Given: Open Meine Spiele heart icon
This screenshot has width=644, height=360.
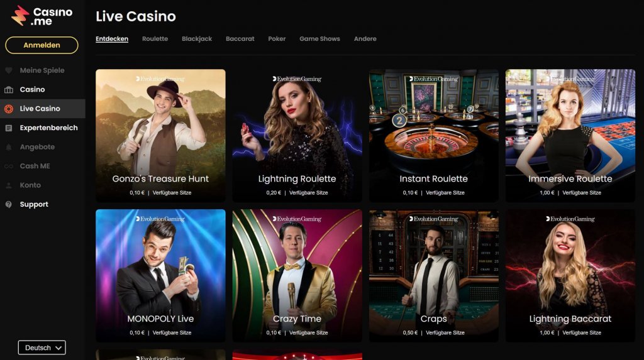Looking at the screenshot, I should click(x=9, y=70).
